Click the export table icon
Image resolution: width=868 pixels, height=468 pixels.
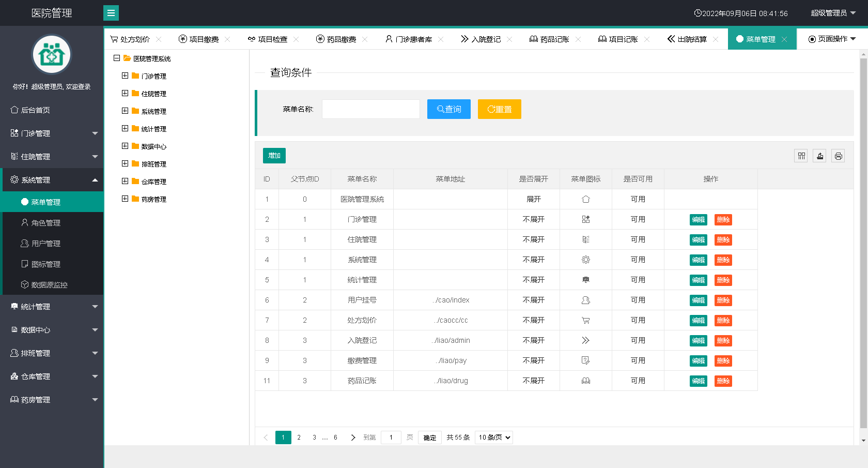tap(820, 156)
